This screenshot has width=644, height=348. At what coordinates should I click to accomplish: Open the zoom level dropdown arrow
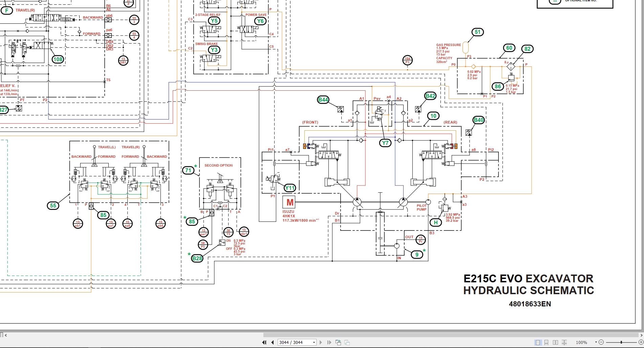[x=596, y=342]
